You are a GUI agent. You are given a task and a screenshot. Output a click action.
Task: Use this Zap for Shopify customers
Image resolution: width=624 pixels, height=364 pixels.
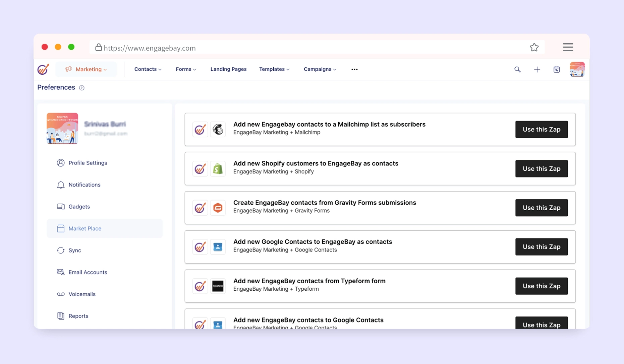tap(542, 168)
